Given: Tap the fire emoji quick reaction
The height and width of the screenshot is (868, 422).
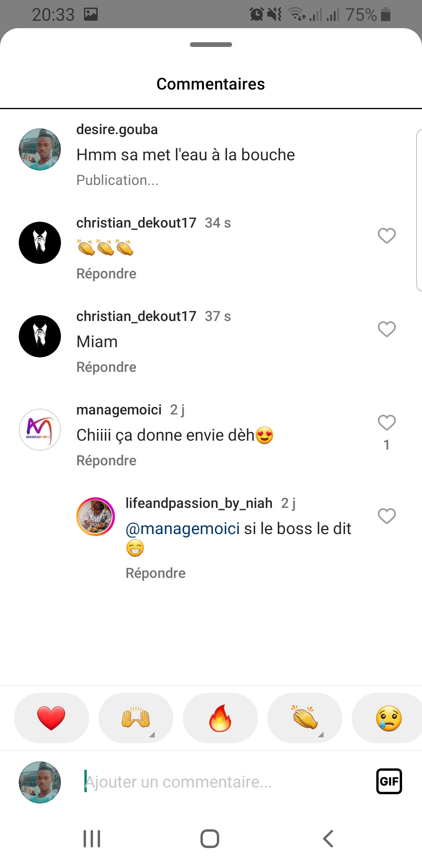Looking at the screenshot, I should coord(220,718).
